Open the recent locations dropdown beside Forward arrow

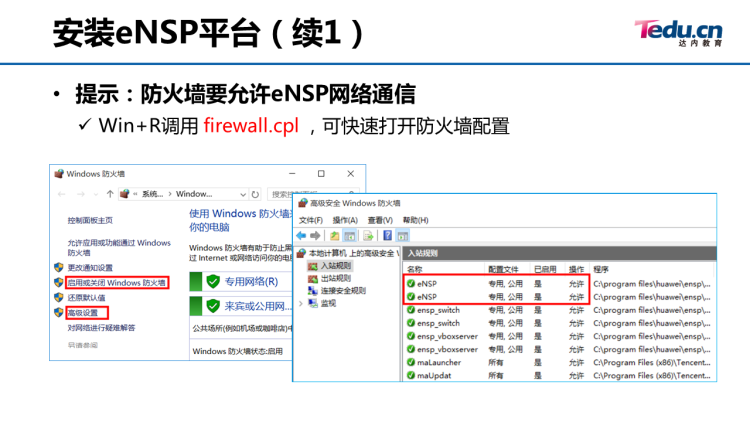[x=96, y=194]
